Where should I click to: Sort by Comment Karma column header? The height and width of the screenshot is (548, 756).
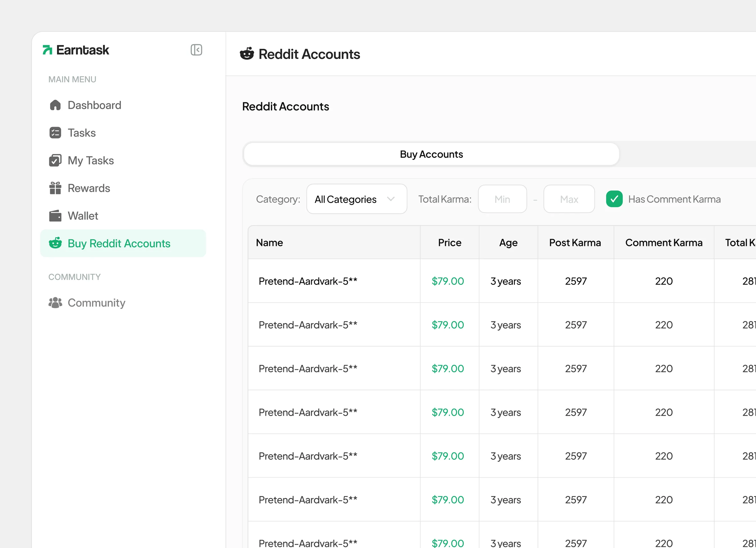click(x=664, y=243)
